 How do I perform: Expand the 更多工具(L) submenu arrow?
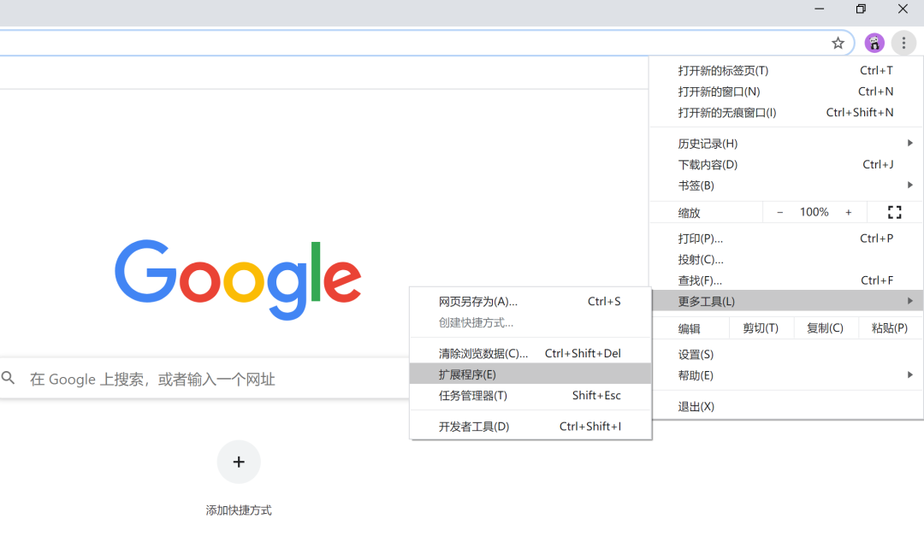[909, 301]
